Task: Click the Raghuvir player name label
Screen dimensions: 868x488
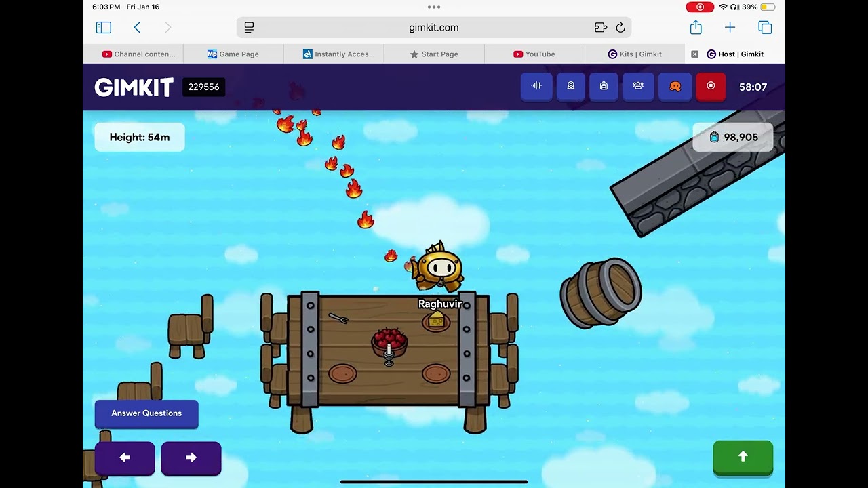Action: click(x=439, y=304)
